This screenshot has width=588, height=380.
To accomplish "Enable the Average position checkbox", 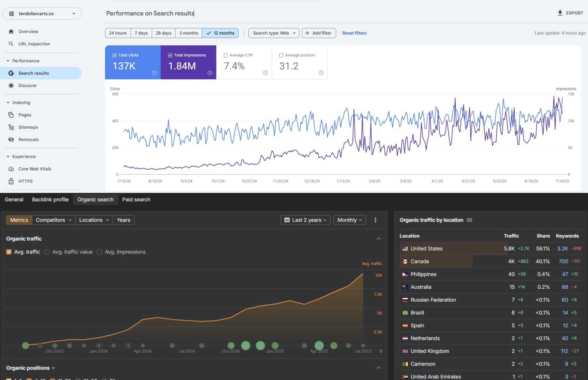I will point(281,55).
